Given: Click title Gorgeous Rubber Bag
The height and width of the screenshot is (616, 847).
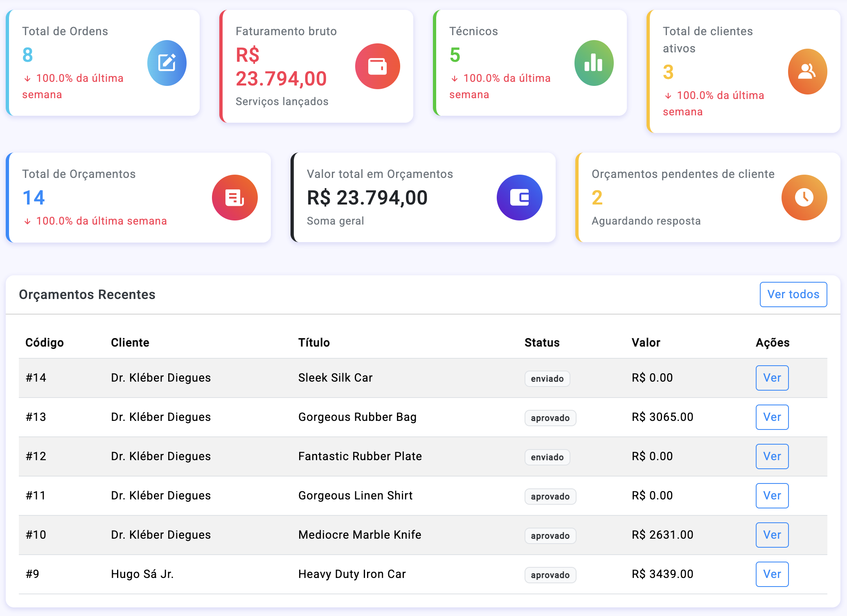Looking at the screenshot, I should click(357, 417).
